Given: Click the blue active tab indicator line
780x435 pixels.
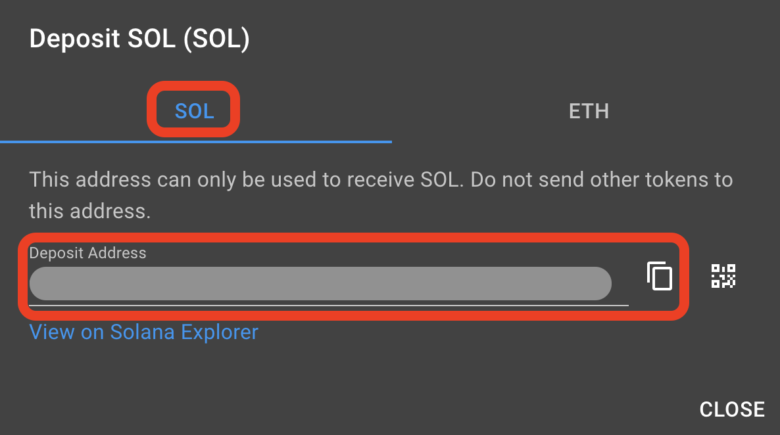Looking at the screenshot, I should point(196,142).
